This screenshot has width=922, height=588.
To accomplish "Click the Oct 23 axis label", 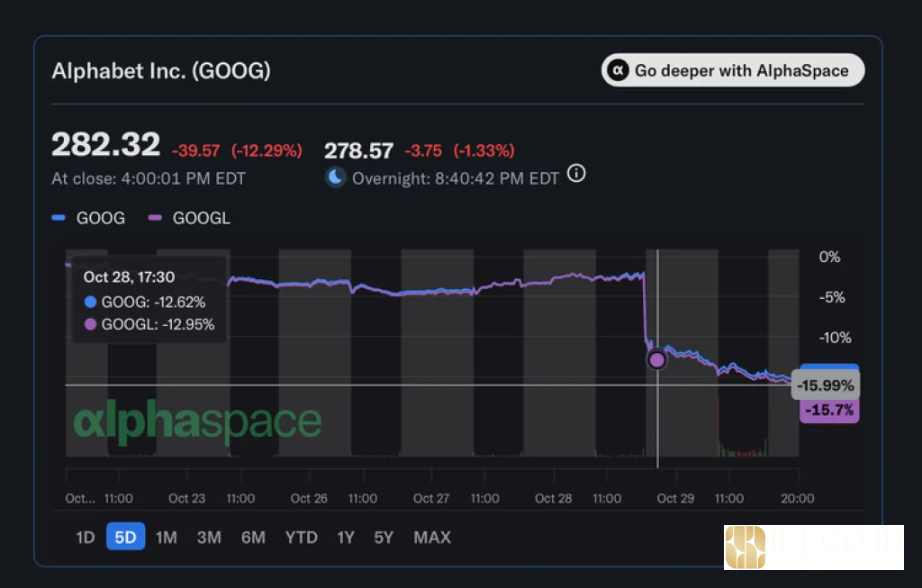I will [187, 499].
